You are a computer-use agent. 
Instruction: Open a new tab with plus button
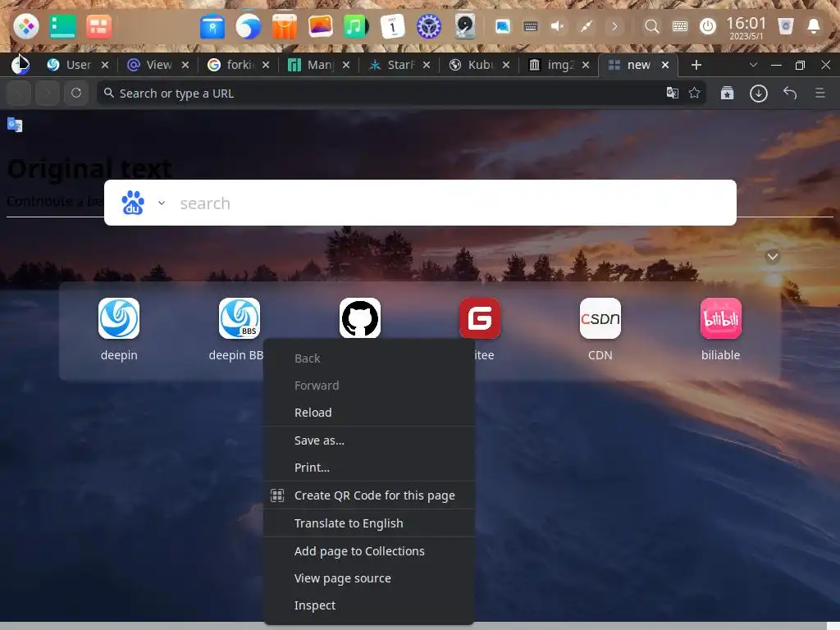[x=696, y=65]
